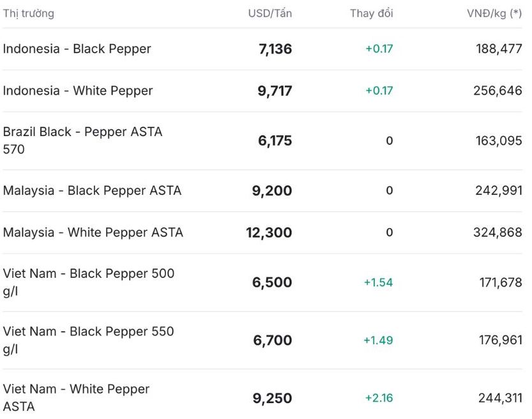Select Malaysia - White Pepper ASTA market
Viewport: 532px width, 419px height.
[x=93, y=232]
